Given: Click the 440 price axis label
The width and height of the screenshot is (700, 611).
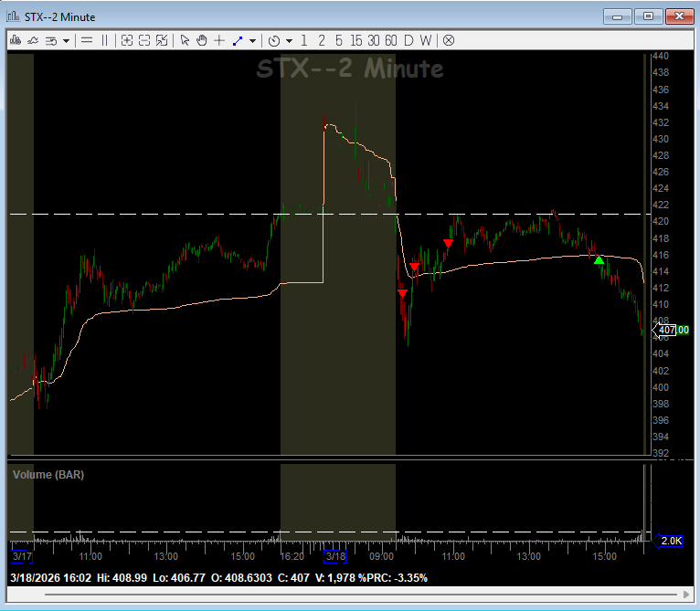Looking at the screenshot, I should (x=661, y=57).
